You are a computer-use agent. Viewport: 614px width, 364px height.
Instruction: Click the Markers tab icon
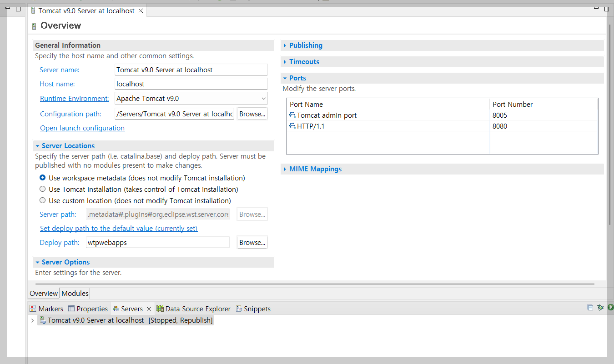[33, 309]
